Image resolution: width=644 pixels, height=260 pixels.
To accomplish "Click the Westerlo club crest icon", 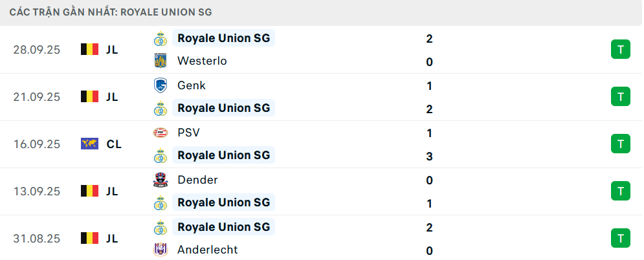I will pyautogui.click(x=159, y=61).
